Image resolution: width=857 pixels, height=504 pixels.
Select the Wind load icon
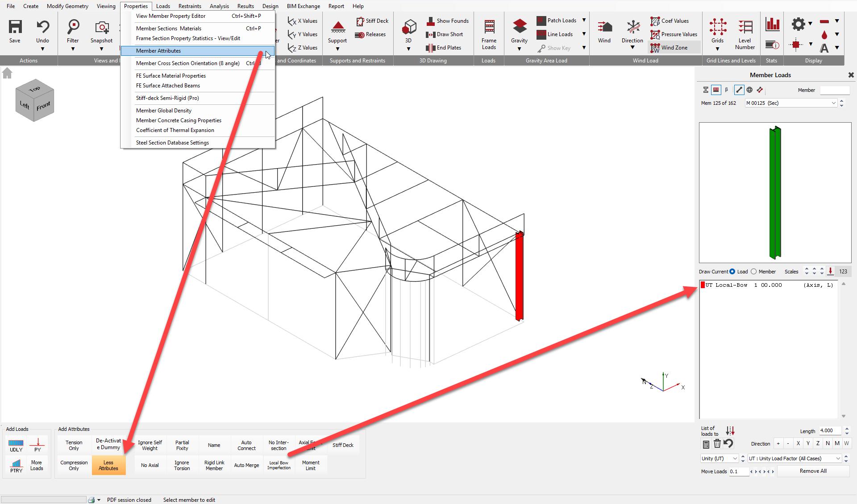pos(604,27)
